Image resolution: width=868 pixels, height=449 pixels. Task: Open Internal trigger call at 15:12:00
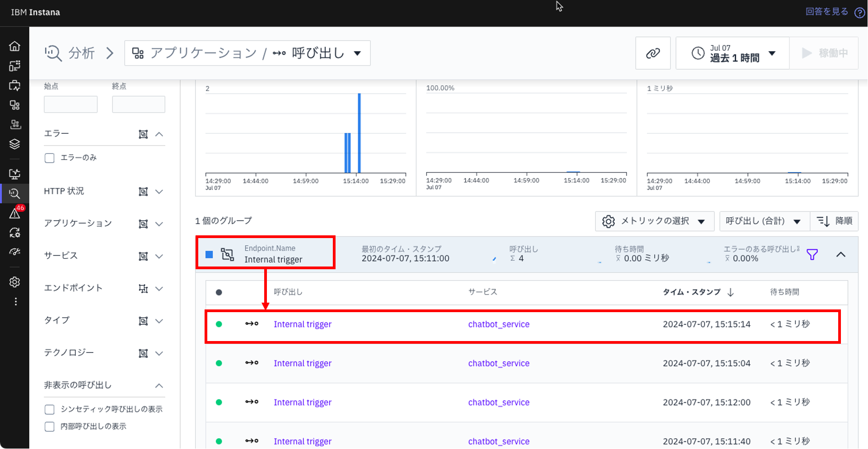pos(302,402)
